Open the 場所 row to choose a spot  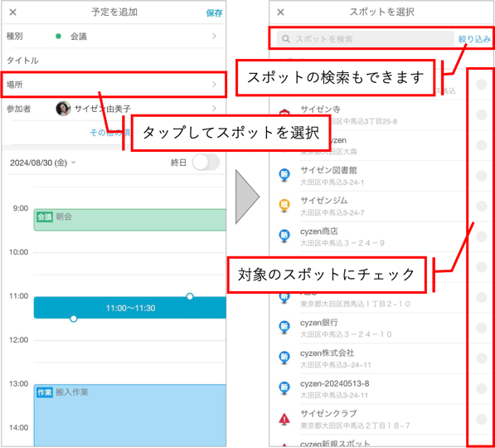114,85
